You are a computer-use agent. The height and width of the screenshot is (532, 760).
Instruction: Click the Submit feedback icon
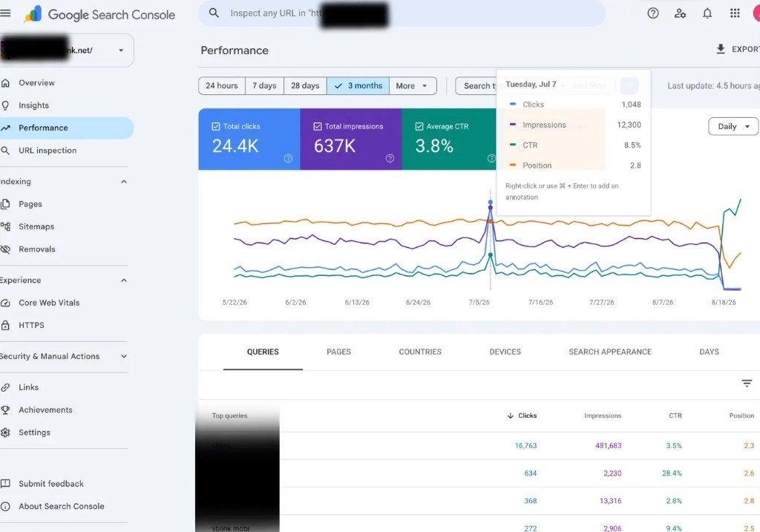click(x=5, y=484)
